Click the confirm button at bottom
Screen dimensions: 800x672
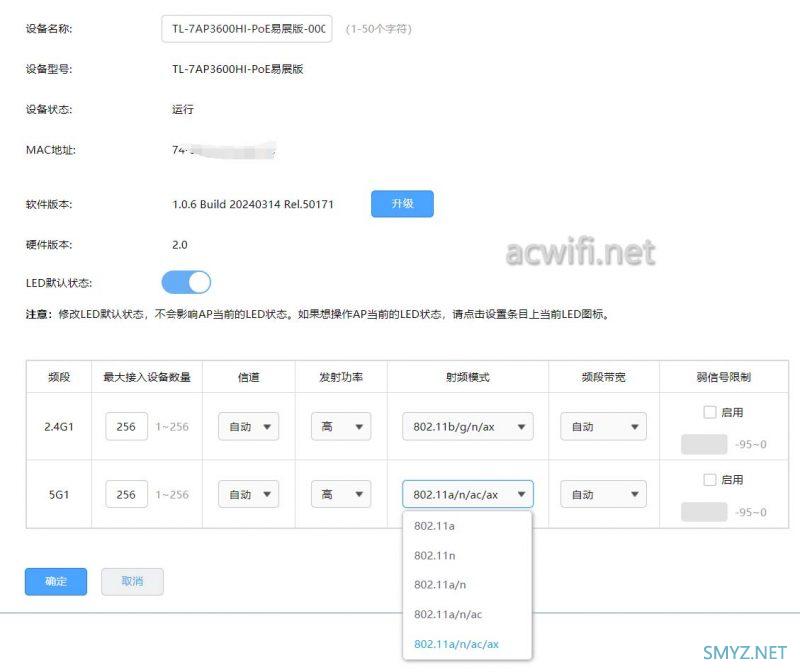56,582
